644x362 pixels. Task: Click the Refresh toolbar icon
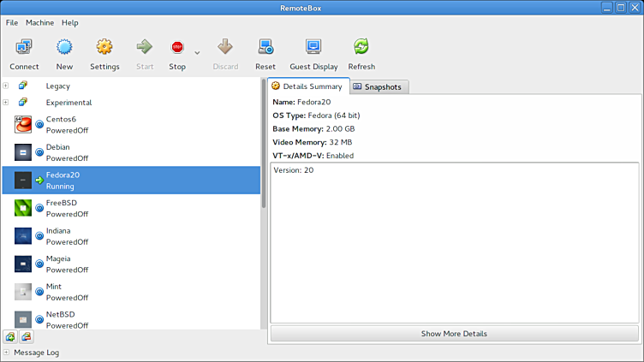click(361, 48)
